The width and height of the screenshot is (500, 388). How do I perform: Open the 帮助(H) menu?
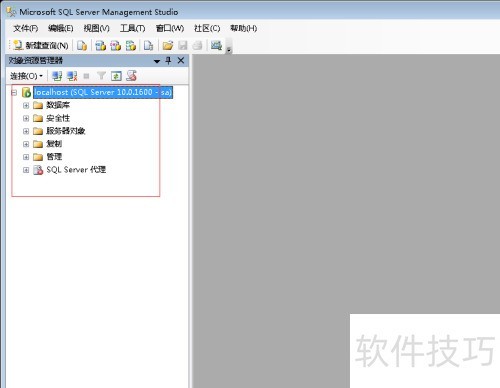(243, 28)
